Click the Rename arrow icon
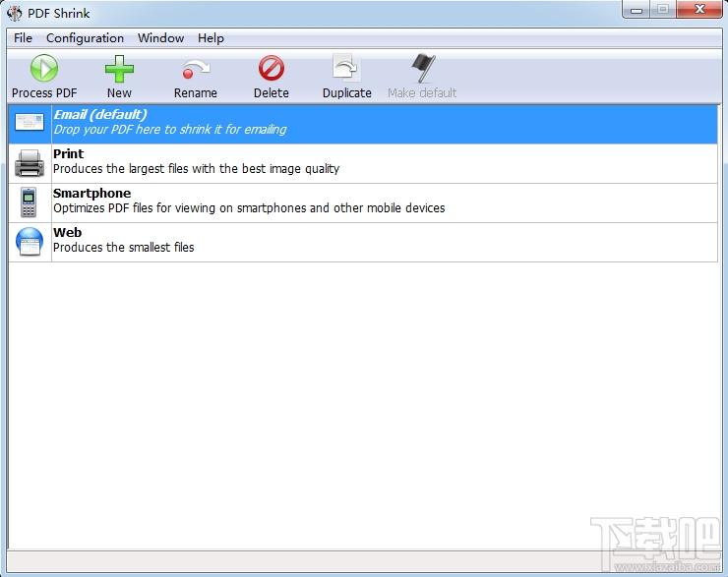 196,69
